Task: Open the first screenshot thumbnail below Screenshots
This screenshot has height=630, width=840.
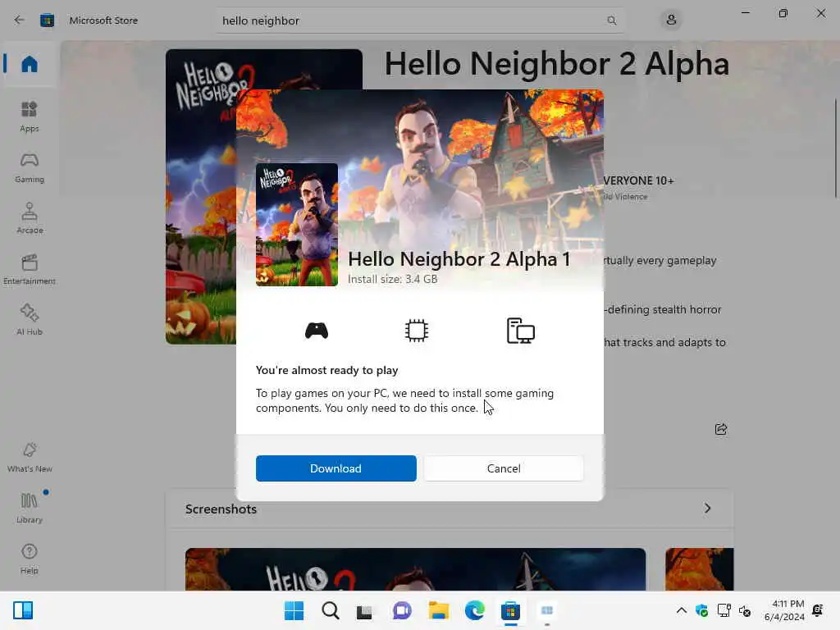Action: (x=415, y=569)
